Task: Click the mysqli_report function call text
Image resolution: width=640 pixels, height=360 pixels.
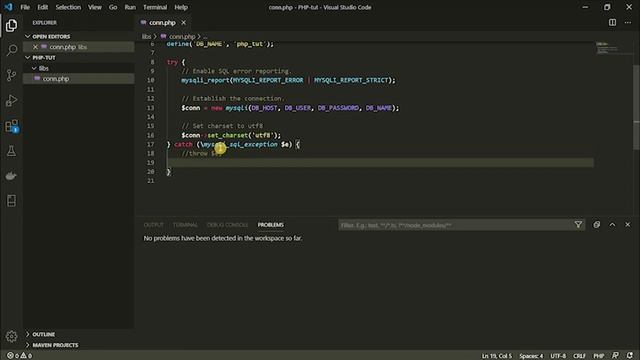Action: [205, 80]
